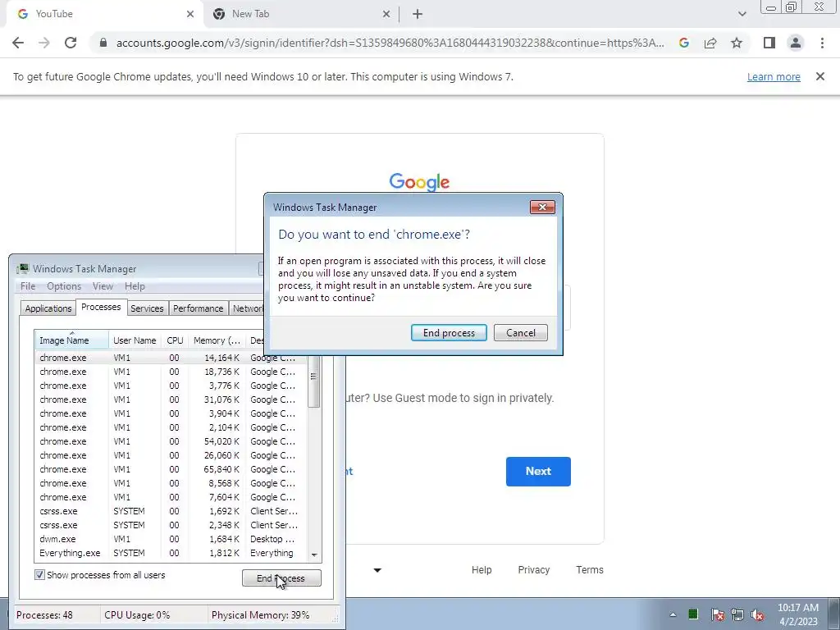
Task: Show hidden tray icons arrow
Action: point(673,614)
